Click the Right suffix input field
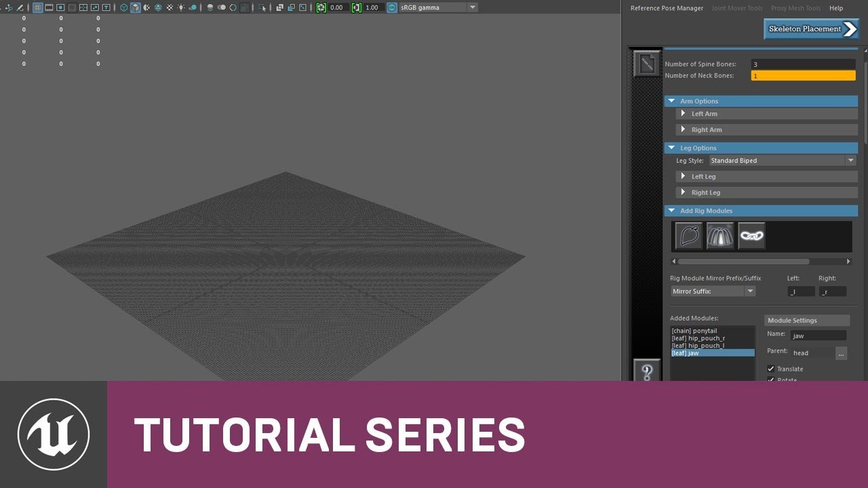This screenshot has height=488, width=868. pyautogui.click(x=833, y=291)
